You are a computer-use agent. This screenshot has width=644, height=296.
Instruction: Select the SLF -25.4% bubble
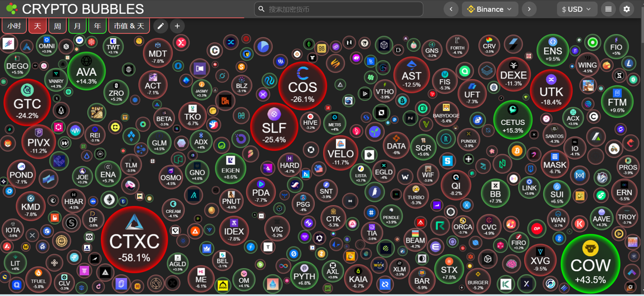(x=274, y=127)
